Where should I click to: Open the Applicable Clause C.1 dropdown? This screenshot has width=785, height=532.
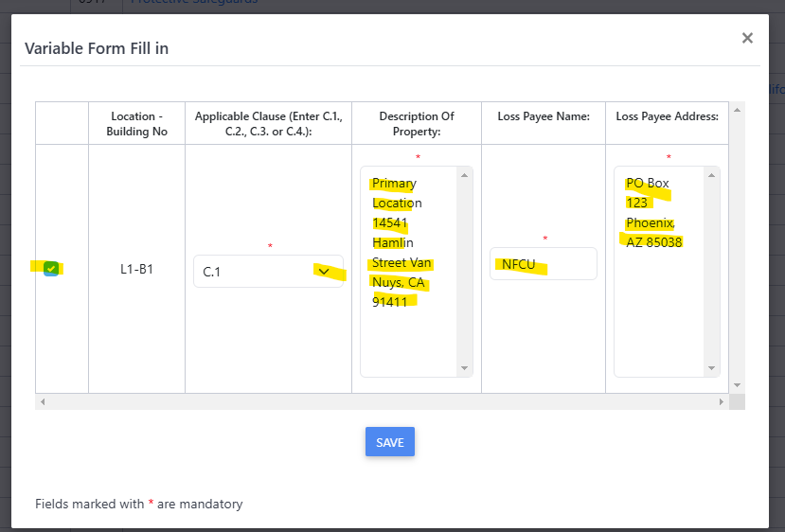pyautogui.click(x=268, y=272)
